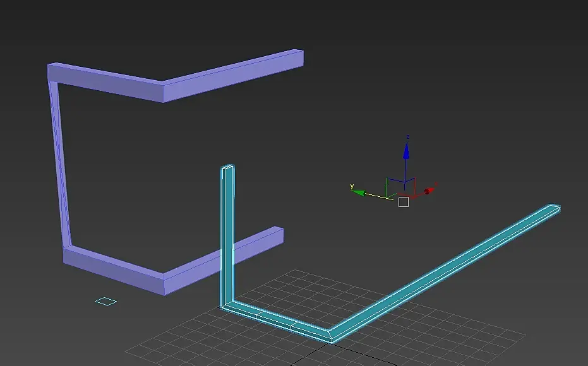
Task: Click the red X-axis gizmo arrow
Action: (429, 191)
